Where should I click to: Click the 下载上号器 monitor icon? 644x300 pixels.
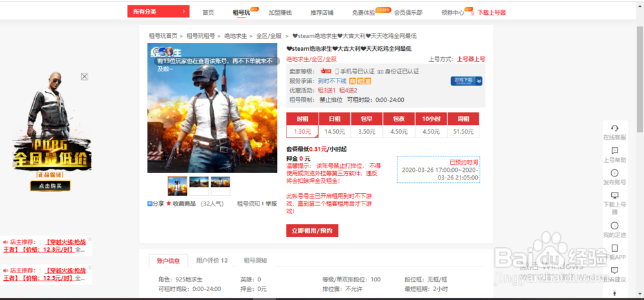pos(614,195)
